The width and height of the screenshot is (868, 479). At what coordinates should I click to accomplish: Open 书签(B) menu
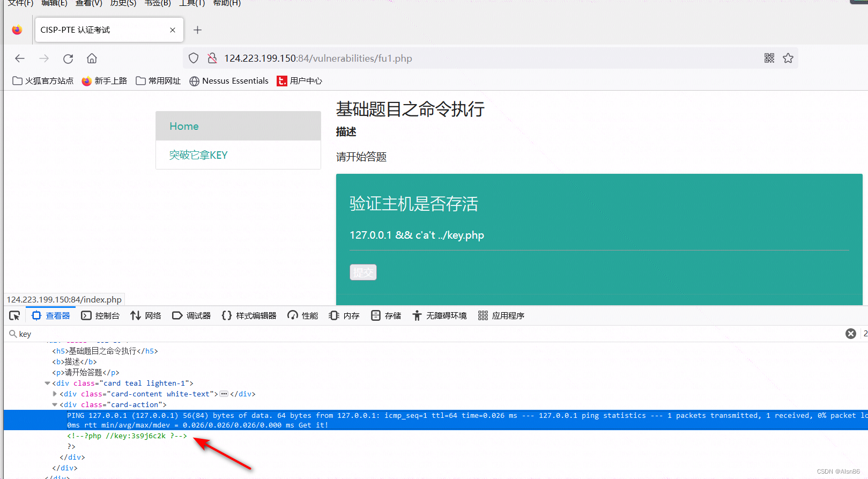pos(157,3)
